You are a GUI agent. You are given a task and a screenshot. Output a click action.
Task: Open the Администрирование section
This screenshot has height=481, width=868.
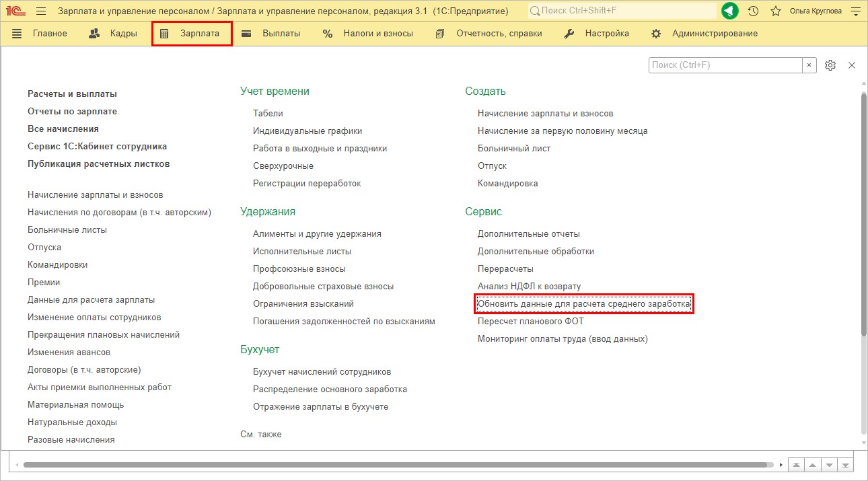click(x=715, y=34)
